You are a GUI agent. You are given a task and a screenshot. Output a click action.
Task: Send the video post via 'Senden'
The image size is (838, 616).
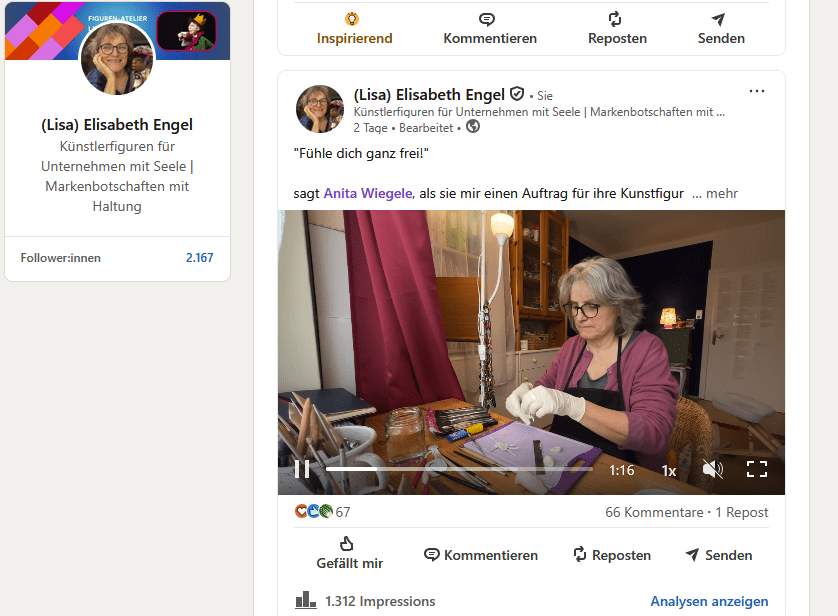click(x=718, y=555)
